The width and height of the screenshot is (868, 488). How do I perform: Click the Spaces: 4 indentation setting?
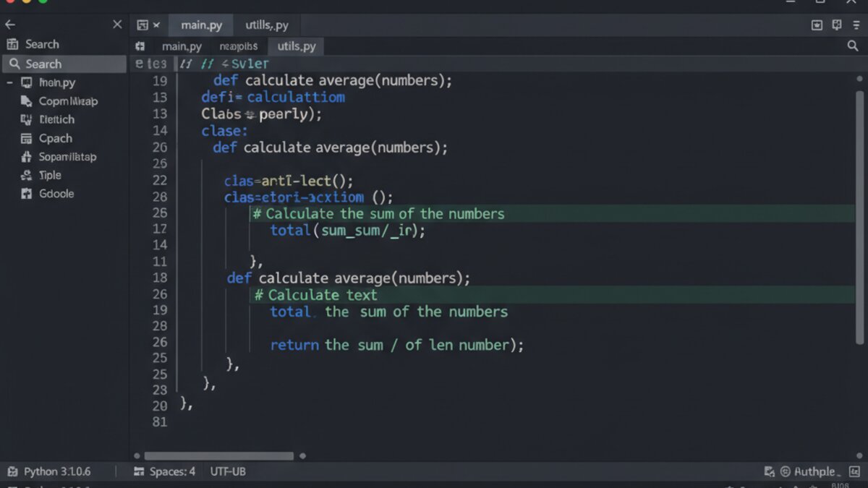point(172,471)
